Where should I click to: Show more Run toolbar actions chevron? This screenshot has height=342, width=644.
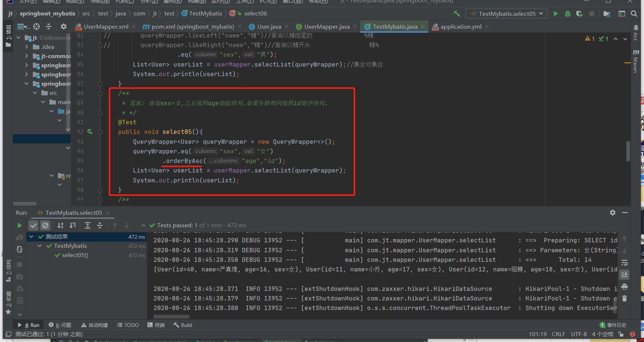coord(143,225)
